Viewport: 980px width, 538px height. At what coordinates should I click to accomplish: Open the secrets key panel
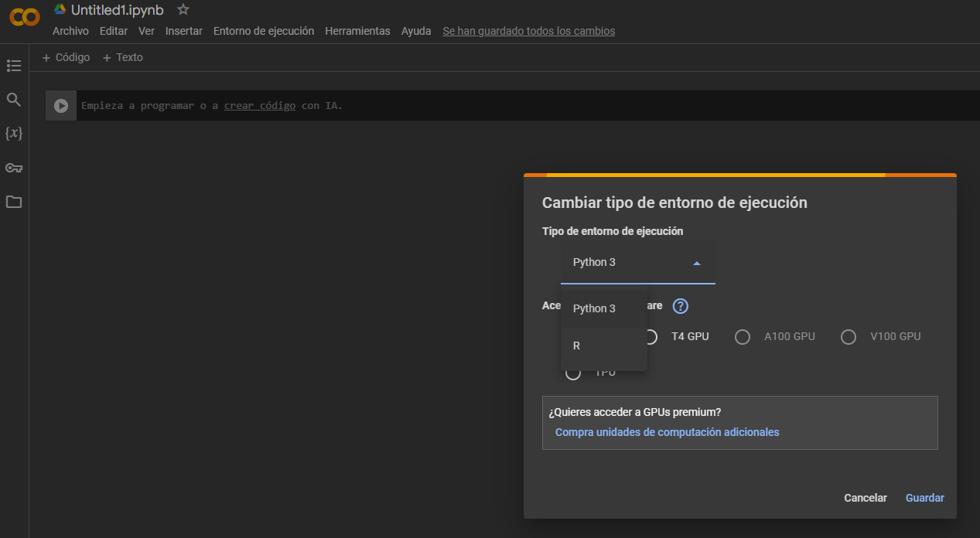pos(13,168)
